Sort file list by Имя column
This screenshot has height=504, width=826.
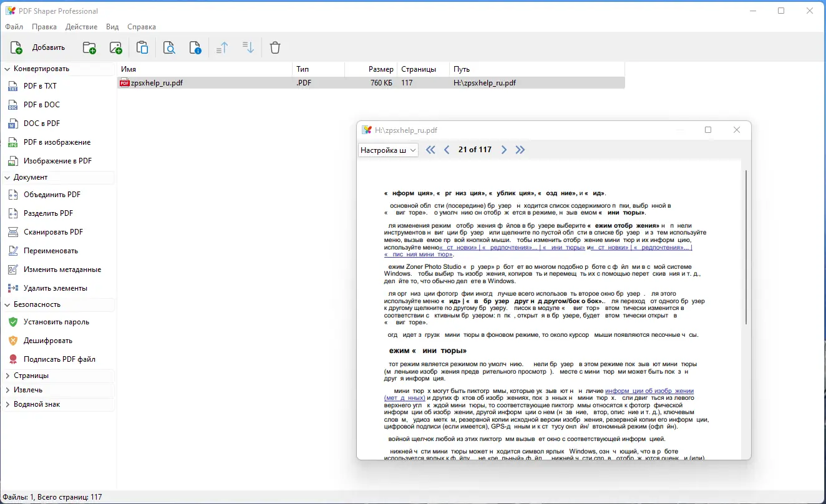coord(205,69)
